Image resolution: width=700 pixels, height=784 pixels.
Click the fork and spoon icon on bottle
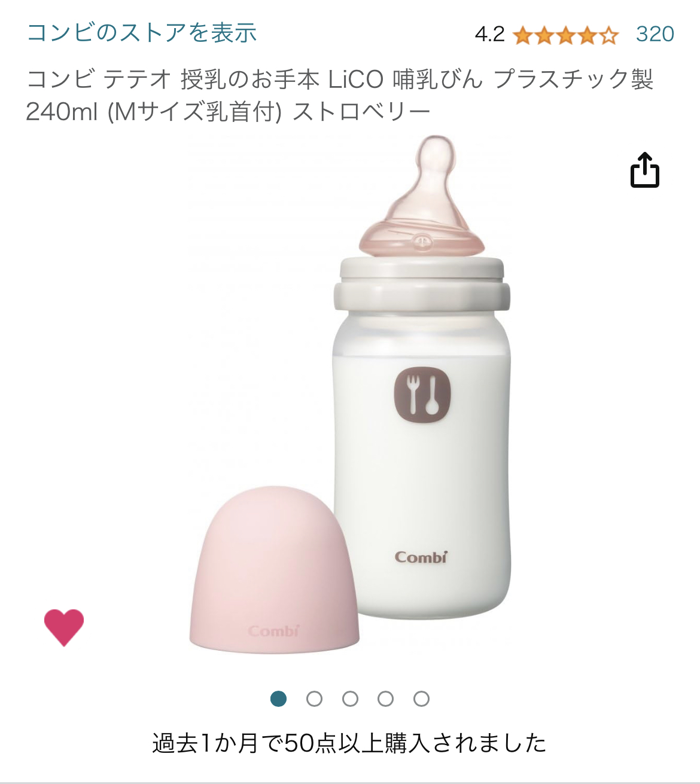click(422, 395)
